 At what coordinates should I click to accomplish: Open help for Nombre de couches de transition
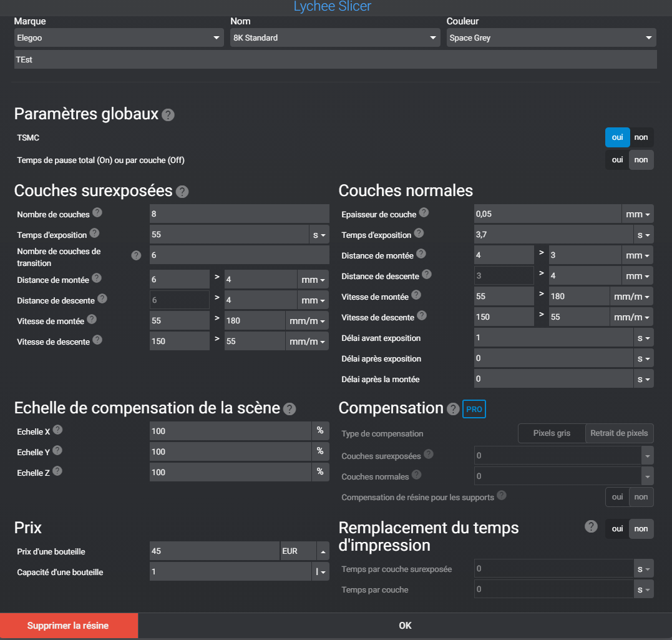[x=136, y=255]
